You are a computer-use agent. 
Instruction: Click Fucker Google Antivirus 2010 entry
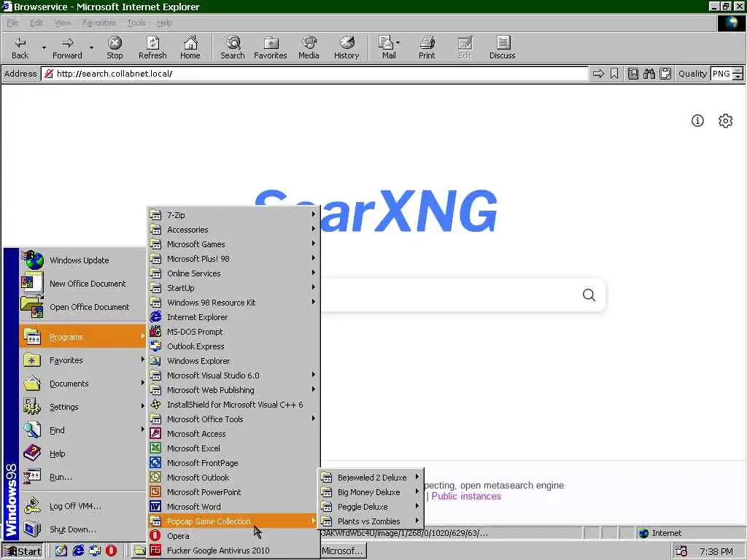[233, 551]
